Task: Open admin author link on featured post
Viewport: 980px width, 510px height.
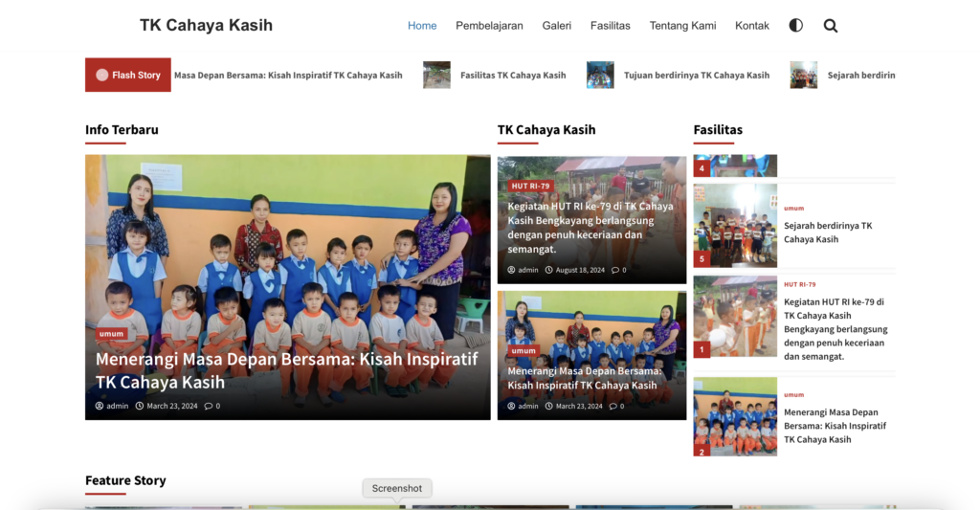Action: [x=117, y=406]
